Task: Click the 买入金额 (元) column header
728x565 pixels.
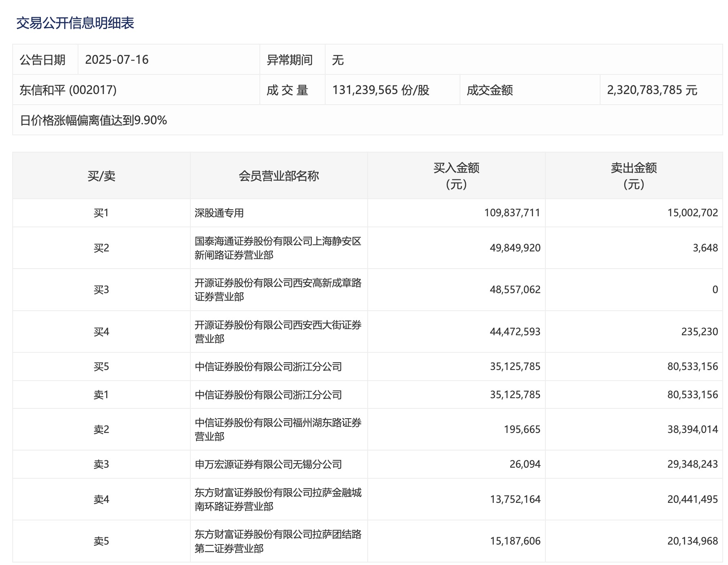Action: (456, 176)
